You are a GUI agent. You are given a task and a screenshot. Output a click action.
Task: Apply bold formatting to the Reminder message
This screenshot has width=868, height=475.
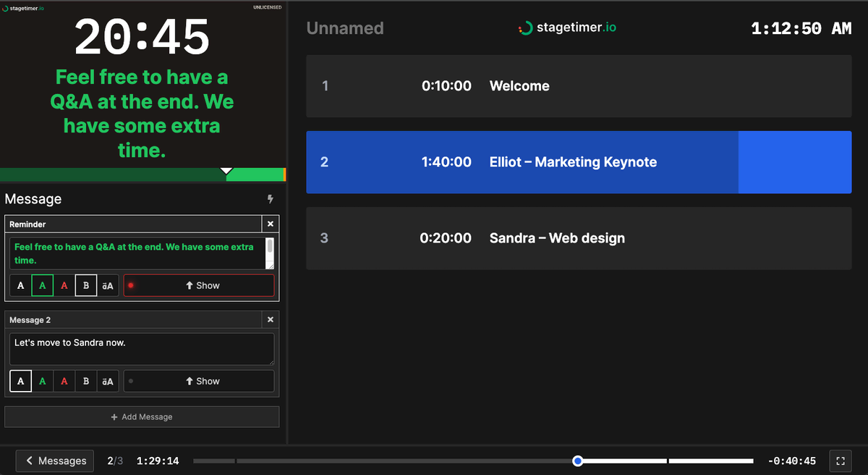click(x=85, y=285)
